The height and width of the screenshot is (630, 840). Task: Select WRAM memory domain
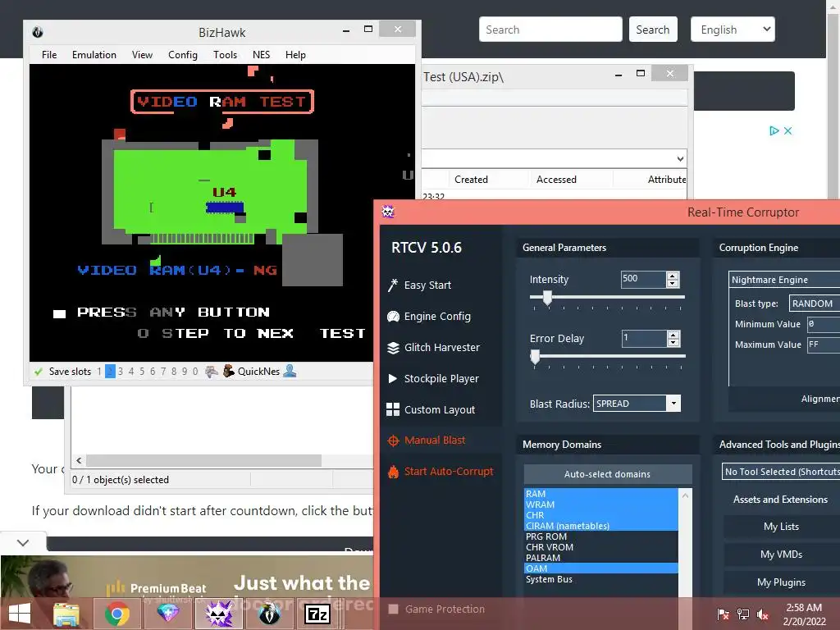pyautogui.click(x=600, y=504)
